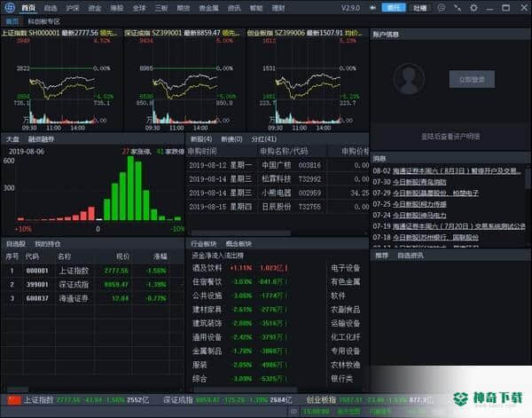Open the 期货 menu
The height and width of the screenshot is (418, 532).
[x=184, y=8]
